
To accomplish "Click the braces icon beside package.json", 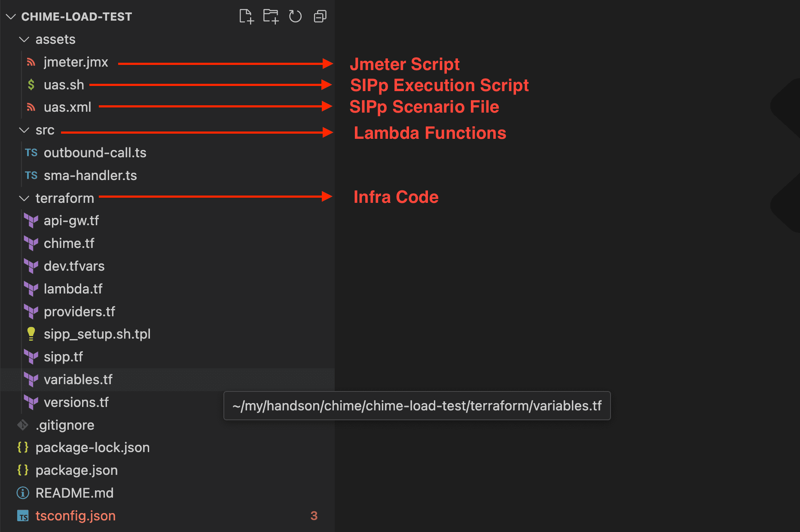I will click(x=23, y=470).
